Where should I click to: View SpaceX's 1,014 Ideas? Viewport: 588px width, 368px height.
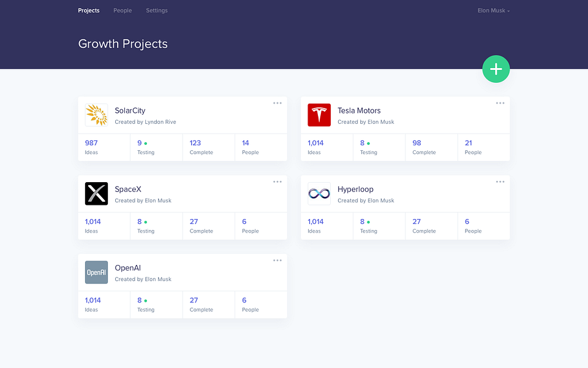tap(104, 226)
